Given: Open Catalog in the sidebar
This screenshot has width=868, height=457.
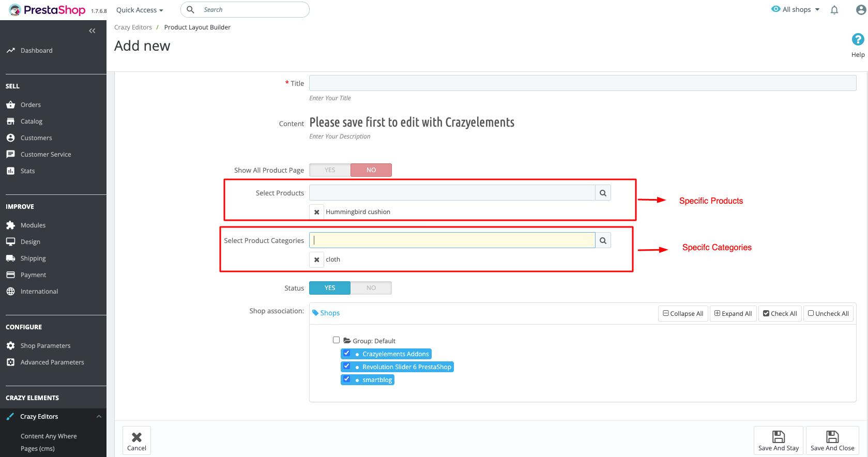Looking at the screenshot, I should pyautogui.click(x=32, y=121).
